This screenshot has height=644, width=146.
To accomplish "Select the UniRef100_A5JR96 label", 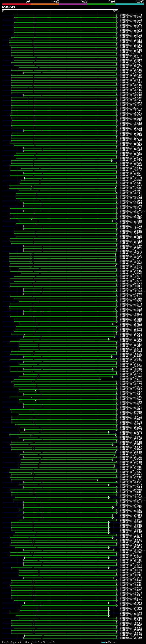I will click(131, 382).
